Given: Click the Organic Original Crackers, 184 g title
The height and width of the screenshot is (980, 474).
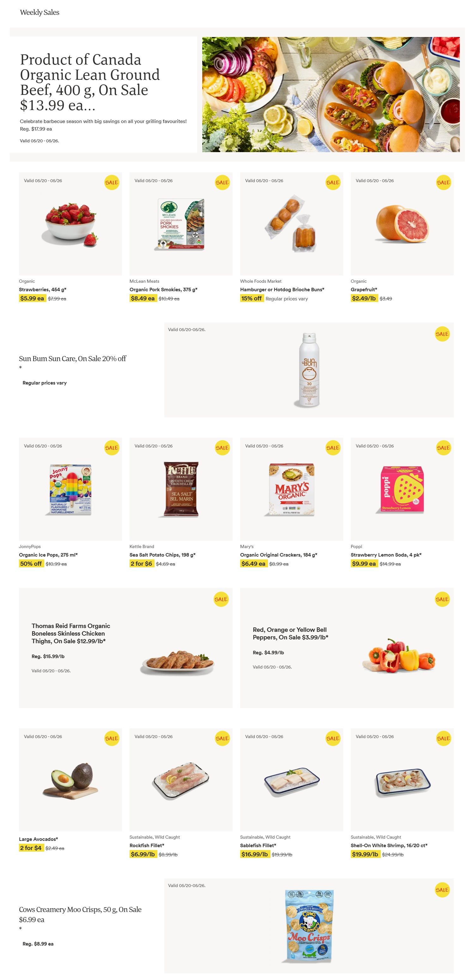Looking at the screenshot, I should click(x=279, y=555).
